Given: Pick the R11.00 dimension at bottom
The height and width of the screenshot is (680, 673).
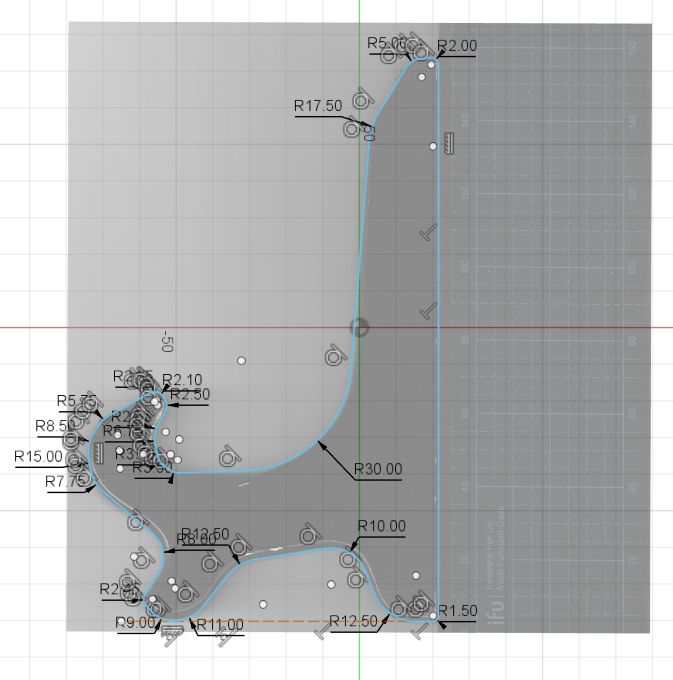Looking at the screenshot, I should pyautogui.click(x=220, y=625).
